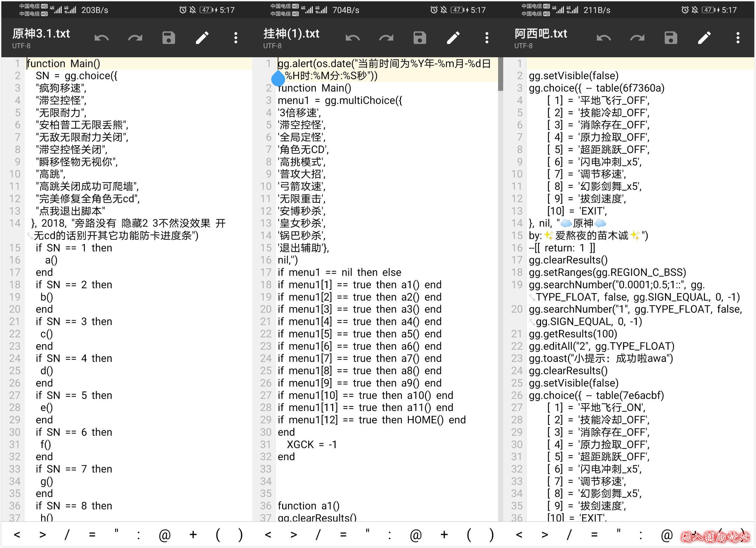The height and width of the screenshot is (548, 756).
Task: Insert '>' from the 原神3.1.txt symbol bar
Action: [42, 535]
